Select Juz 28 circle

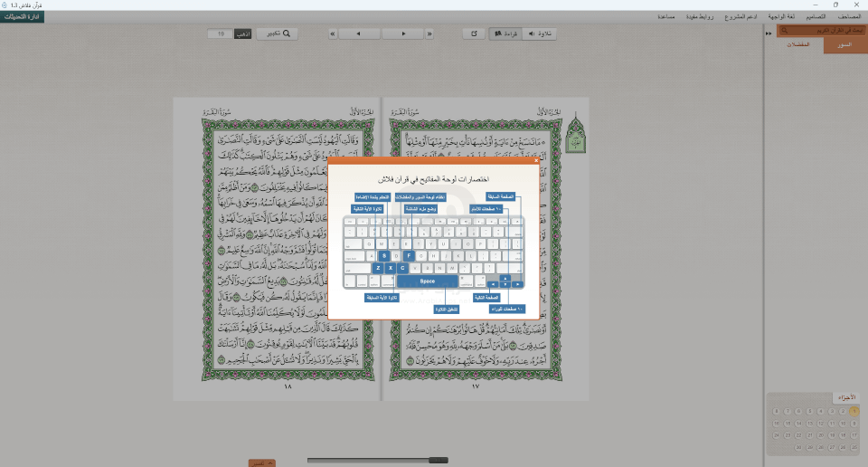(x=820, y=447)
